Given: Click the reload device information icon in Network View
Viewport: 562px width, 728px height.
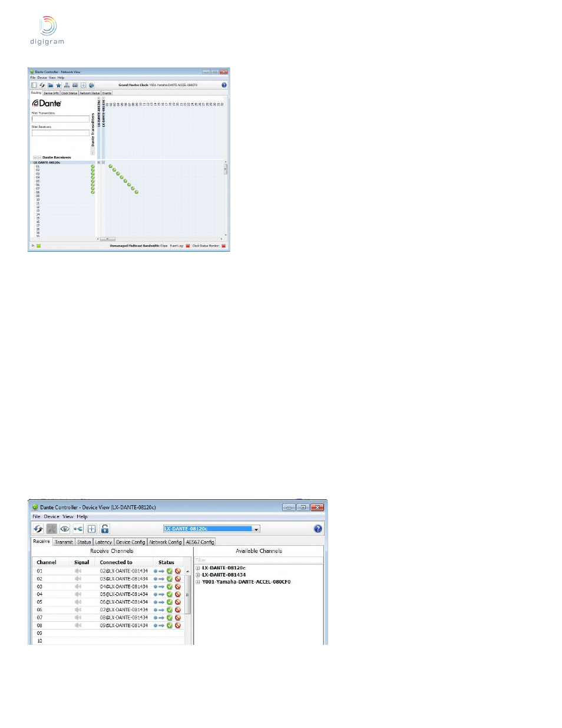Looking at the screenshot, I should point(42,85).
